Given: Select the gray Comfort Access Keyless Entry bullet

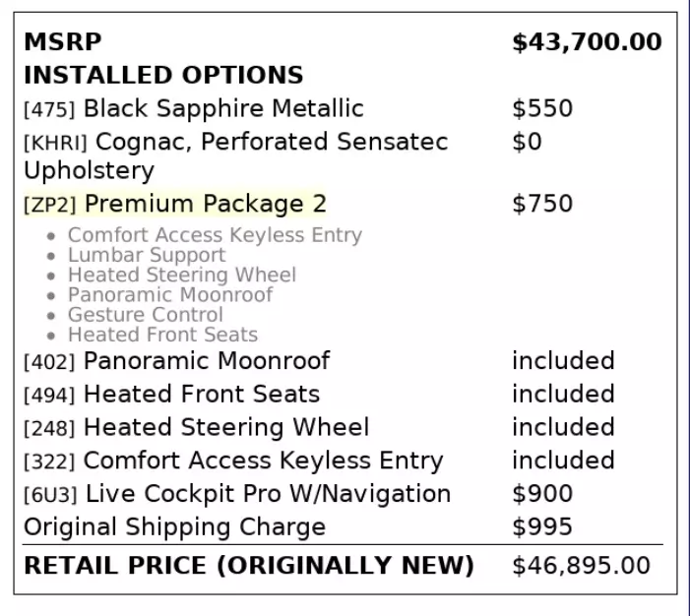Looking at the screenshot, I should 215,235.
